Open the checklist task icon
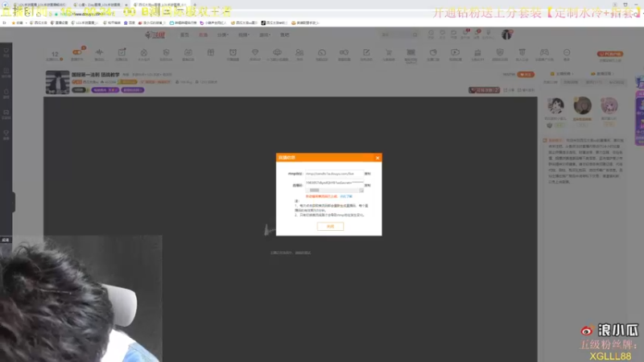Image resolution: width=644 pixels, height=362 pixels. click(x=122, y=52)
